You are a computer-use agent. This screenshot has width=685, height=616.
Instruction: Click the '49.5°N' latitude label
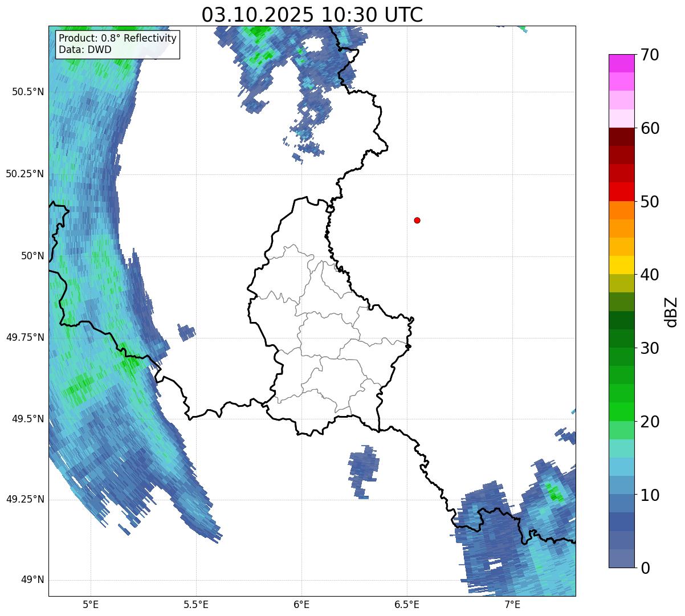pos(28,419)
